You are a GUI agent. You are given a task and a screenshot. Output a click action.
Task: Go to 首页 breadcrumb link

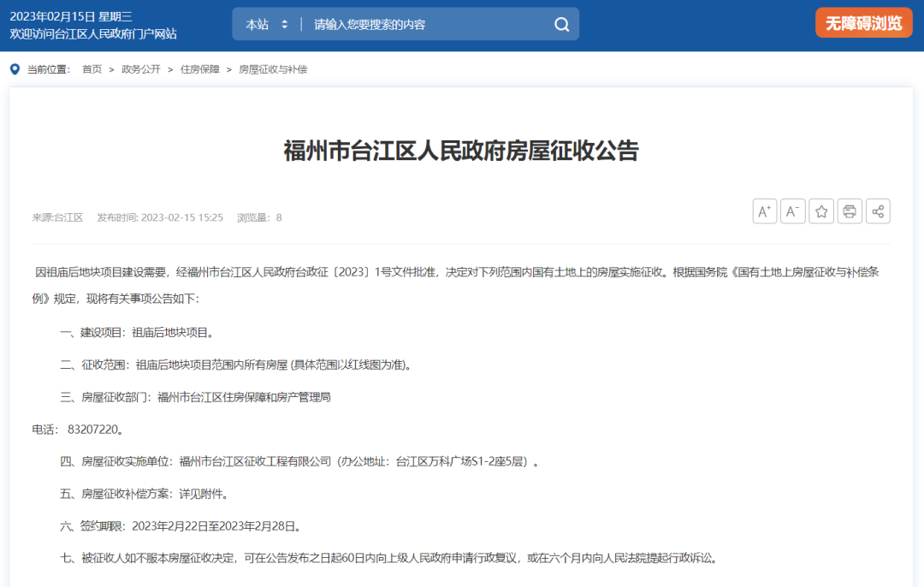(x=92, y=69)
